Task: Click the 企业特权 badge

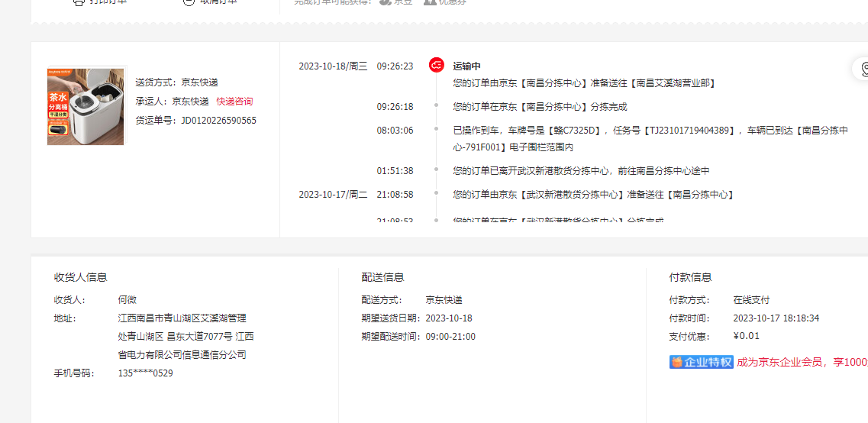Action: point(702,362)
